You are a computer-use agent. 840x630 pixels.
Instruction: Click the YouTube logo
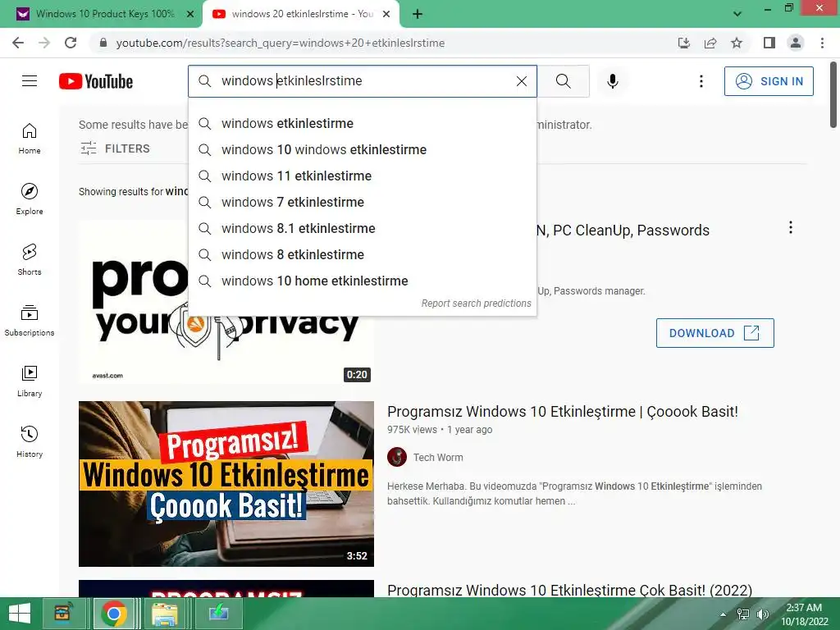96,81
